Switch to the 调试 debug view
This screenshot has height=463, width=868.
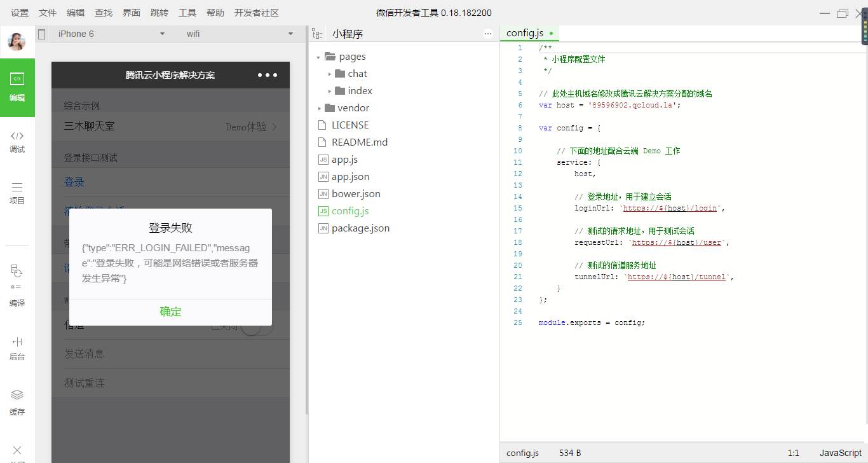(17, 142)
